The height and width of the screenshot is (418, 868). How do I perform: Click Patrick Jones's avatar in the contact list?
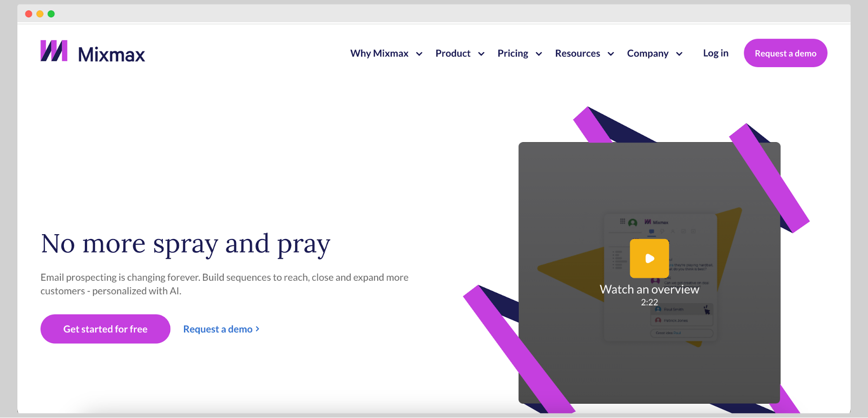point(658,320)
